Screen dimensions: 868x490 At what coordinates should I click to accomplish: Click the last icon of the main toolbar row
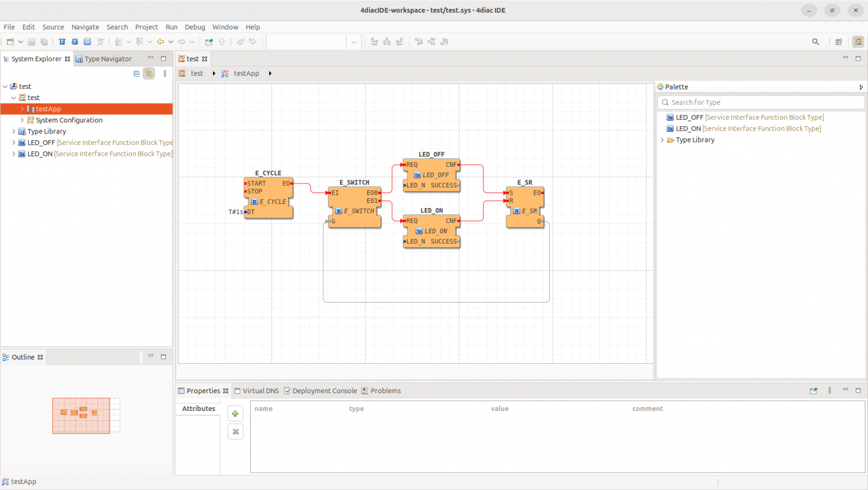(x=445, y=42)
